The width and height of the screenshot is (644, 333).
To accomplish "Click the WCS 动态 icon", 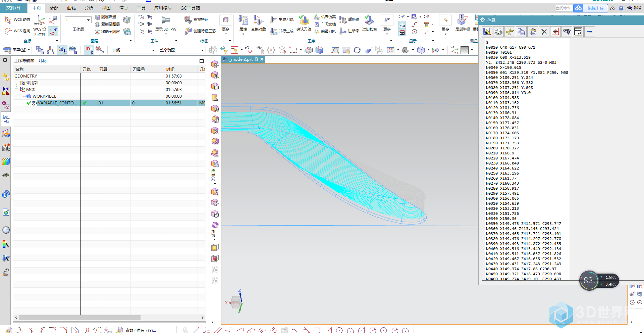I will tap(8, 20).
